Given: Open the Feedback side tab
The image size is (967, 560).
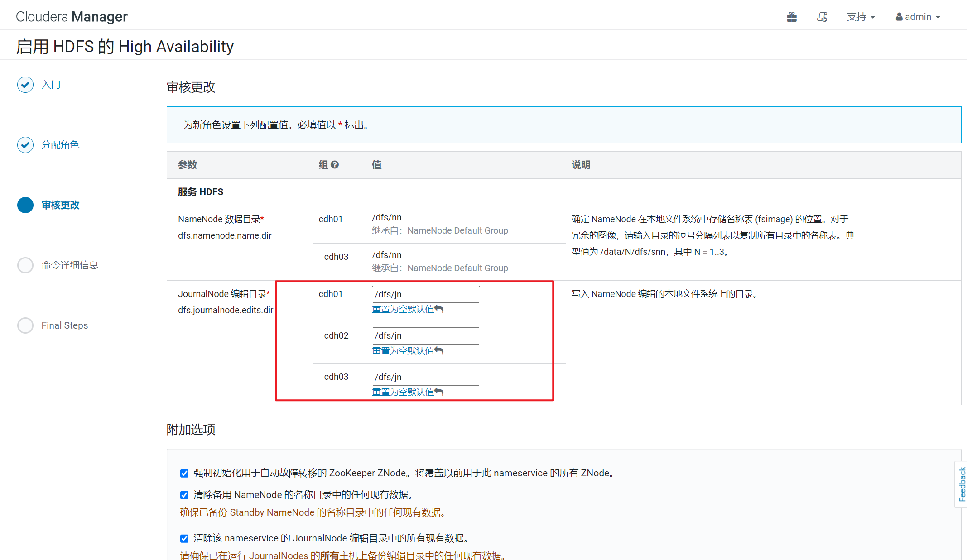Looking at the screenshot, I should [962, 484].
